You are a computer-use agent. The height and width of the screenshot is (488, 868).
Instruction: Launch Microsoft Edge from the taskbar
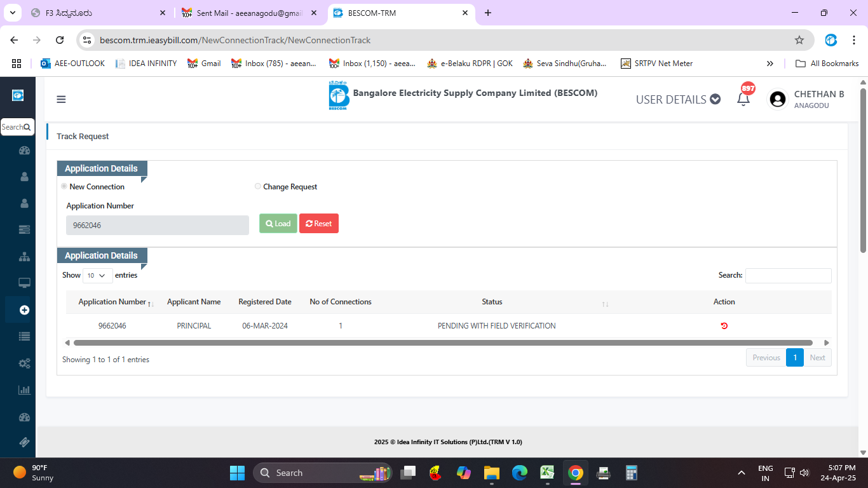click(x=520, y=473)
